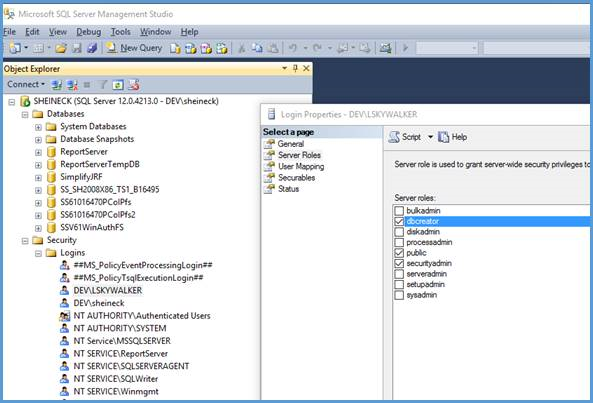Expand the SimplifyJRF database node
This screenshot has width=593, height=403.
[38, 178]
